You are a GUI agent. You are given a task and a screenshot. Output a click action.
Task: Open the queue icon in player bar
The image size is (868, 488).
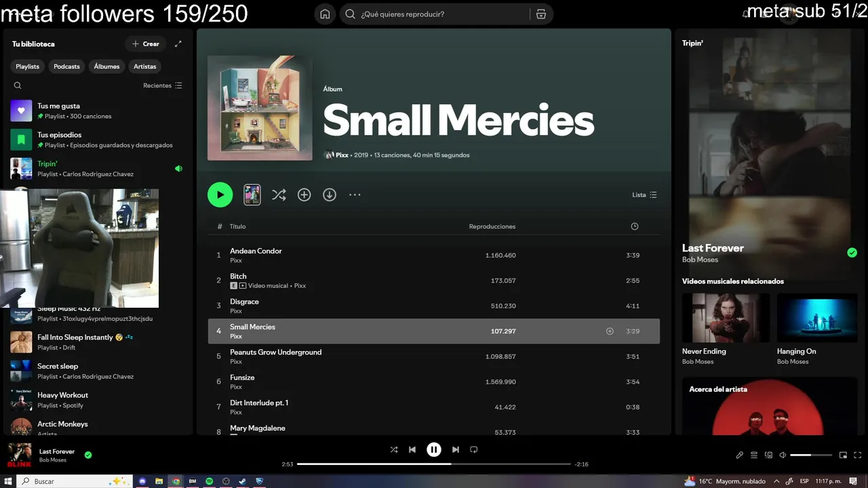click(754, 455)
